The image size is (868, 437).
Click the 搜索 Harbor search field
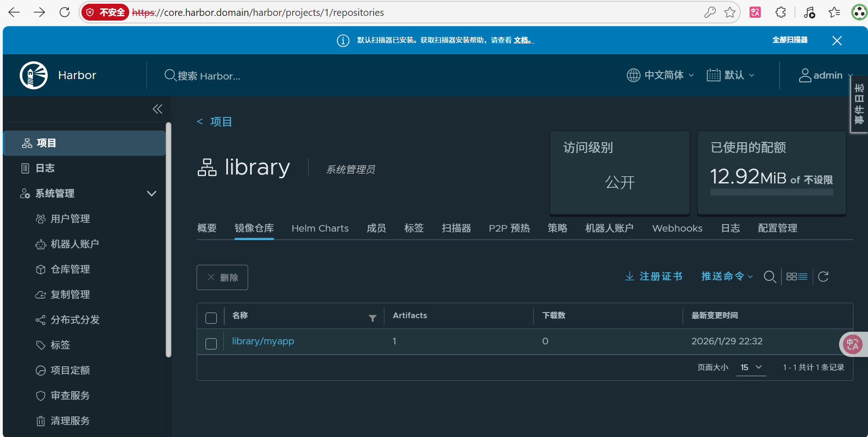pyautogui.click(x=209, y=76)
